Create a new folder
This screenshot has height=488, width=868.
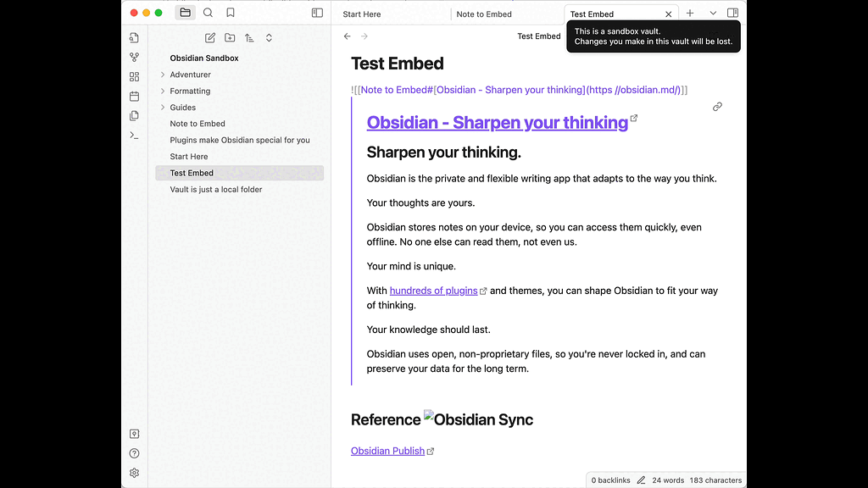point(230,37)
